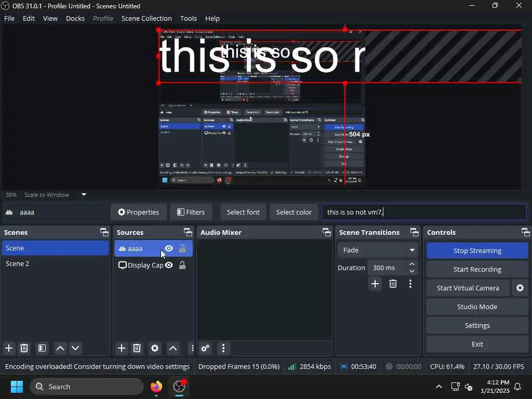Remove selected scene with trash icon
Viewport: 532px width, 399px height.
pos(24,348)
